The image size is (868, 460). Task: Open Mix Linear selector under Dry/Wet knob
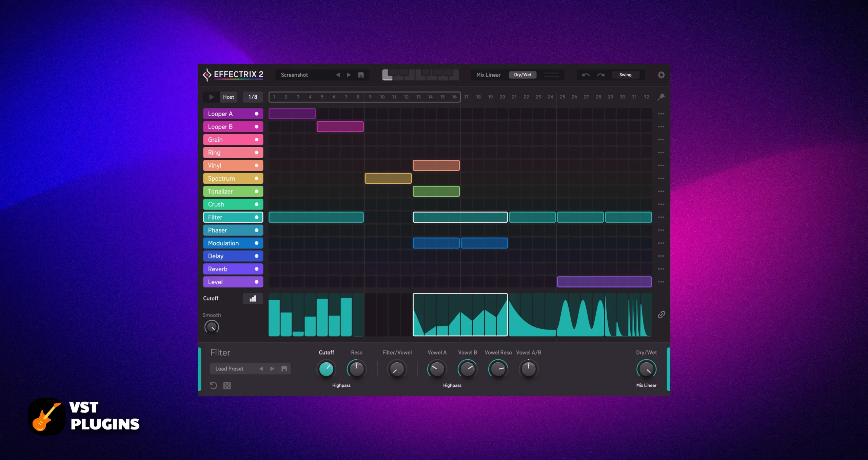click(646, 385)
